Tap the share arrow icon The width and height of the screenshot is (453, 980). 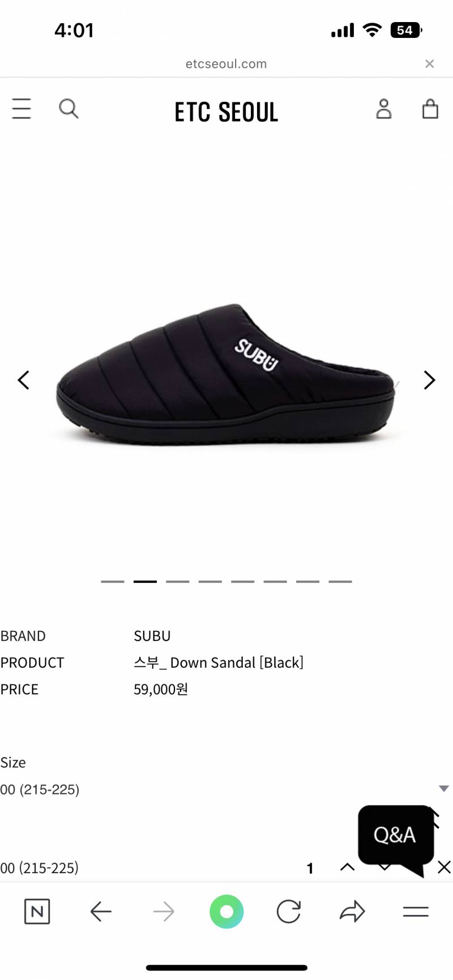tap(352, 912)
